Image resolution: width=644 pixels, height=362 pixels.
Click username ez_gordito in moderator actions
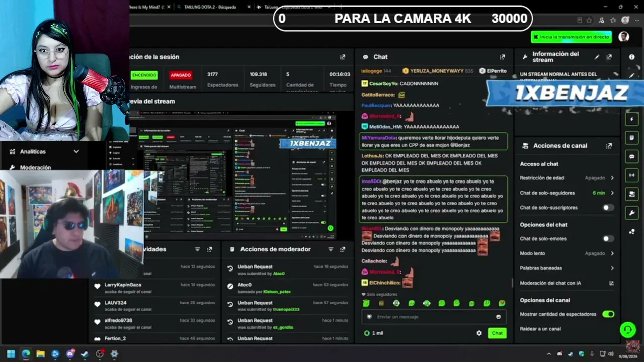(283, 327)
